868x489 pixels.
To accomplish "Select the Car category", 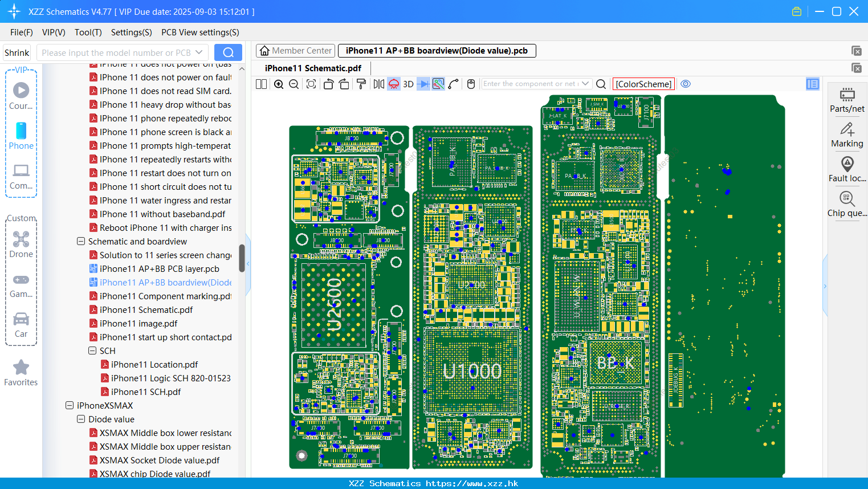I will click(21, 325).
